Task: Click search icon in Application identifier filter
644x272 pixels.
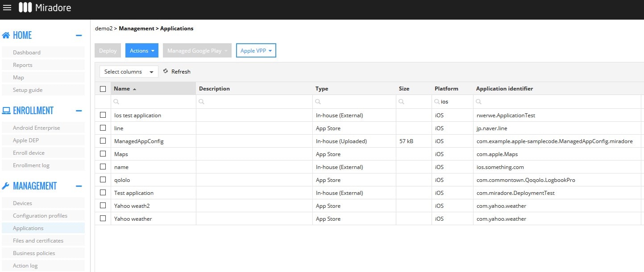Action: coord(479,102)
